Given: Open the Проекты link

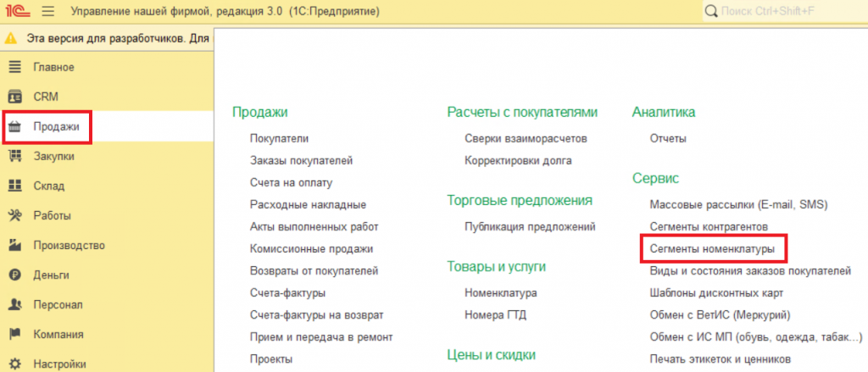Looking at the screenshot, I should pyautogui.click(x=271, y=359).
